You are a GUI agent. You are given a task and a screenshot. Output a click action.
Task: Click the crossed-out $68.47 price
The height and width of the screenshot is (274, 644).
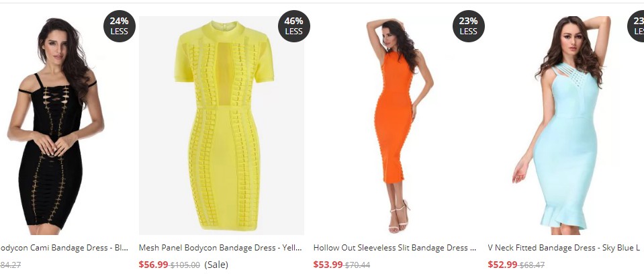pyautogui.click(x=532, y=265)
